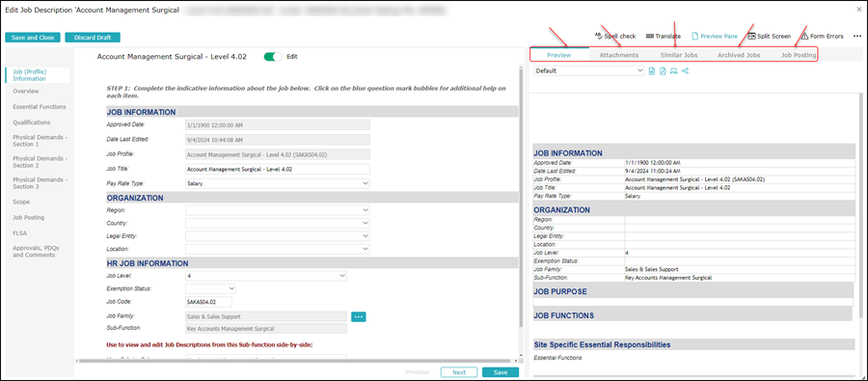Close the Edit Job Description dialog
The width and height of the screenshot is (868, 381).
click(858, 10)
